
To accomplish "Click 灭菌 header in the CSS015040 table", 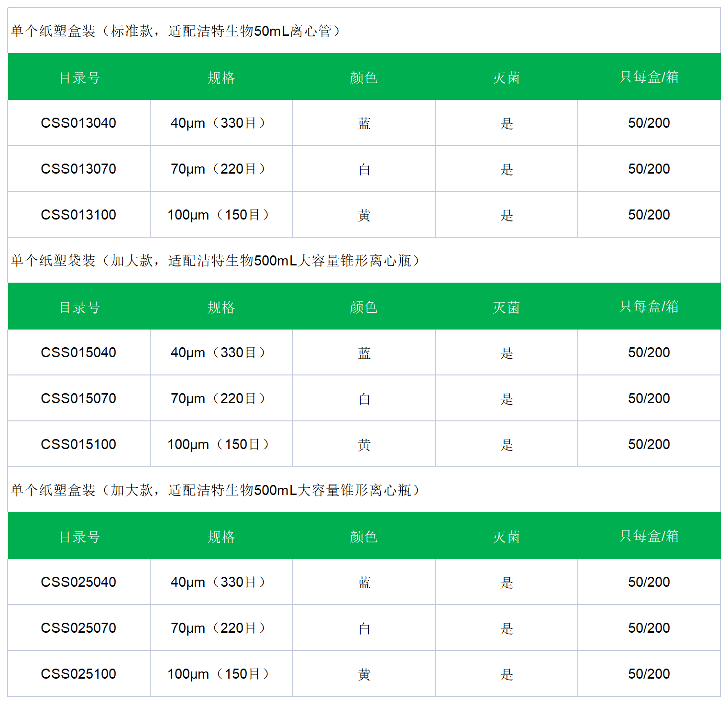I will coord(507,307).
